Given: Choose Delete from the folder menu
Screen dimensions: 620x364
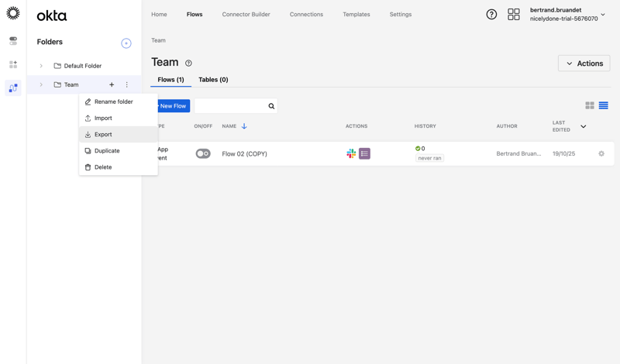Looking at the screenshot, I should [x=119, y=167].
